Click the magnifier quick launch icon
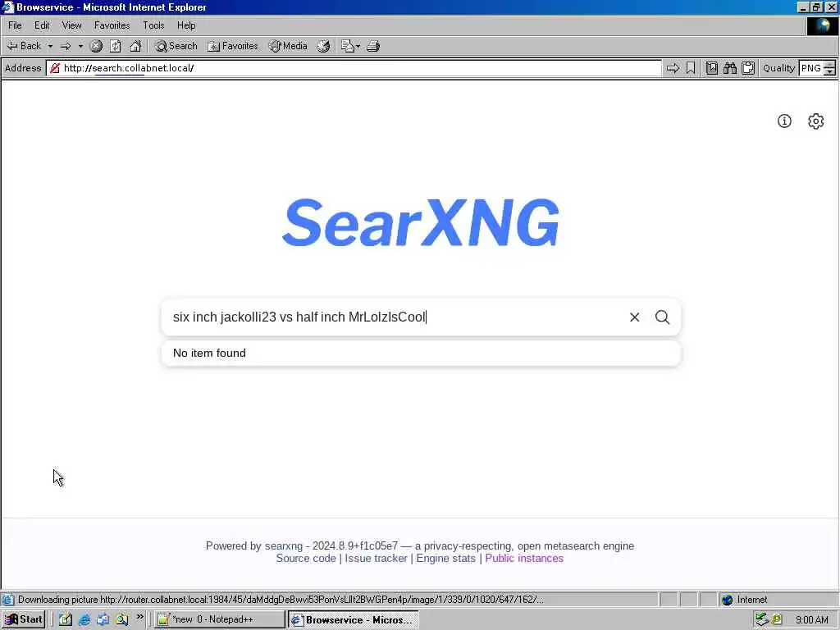The image size is (840, 630). click(x=122, y=619)
